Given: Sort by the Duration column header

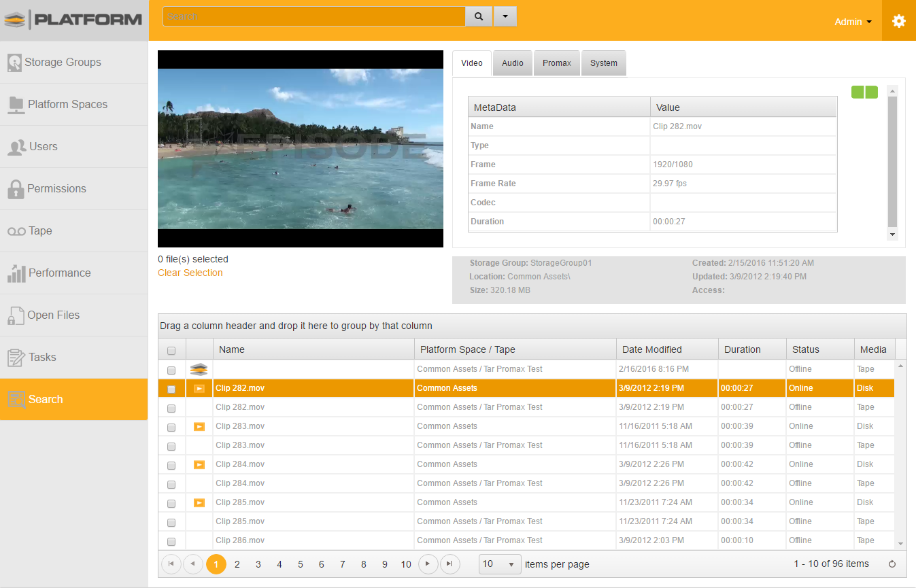Looking at the screenshot, I should [x=752, y=349].
